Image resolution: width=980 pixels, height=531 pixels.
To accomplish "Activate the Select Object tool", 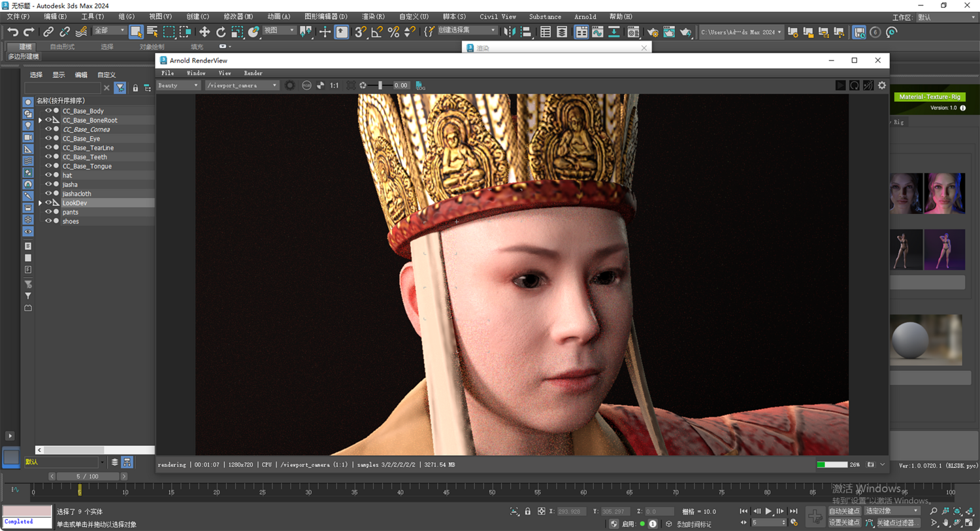I will [137, 31].
